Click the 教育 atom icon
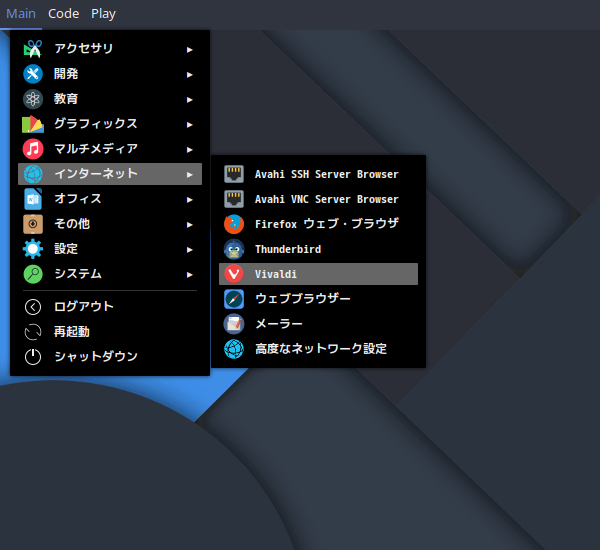This screenshot has height=550, width=600. pos(33,99)
